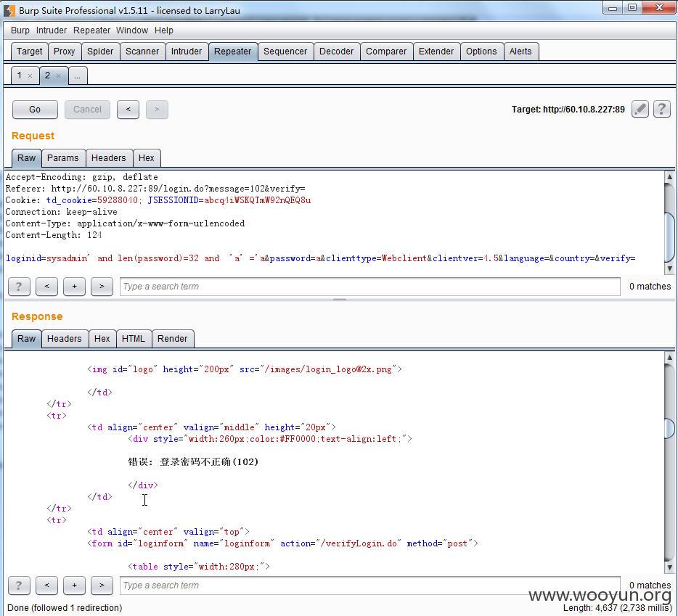This screenshot has height=616, width=678.
Task: Open request Hex tab
Action: click(147, 157)
